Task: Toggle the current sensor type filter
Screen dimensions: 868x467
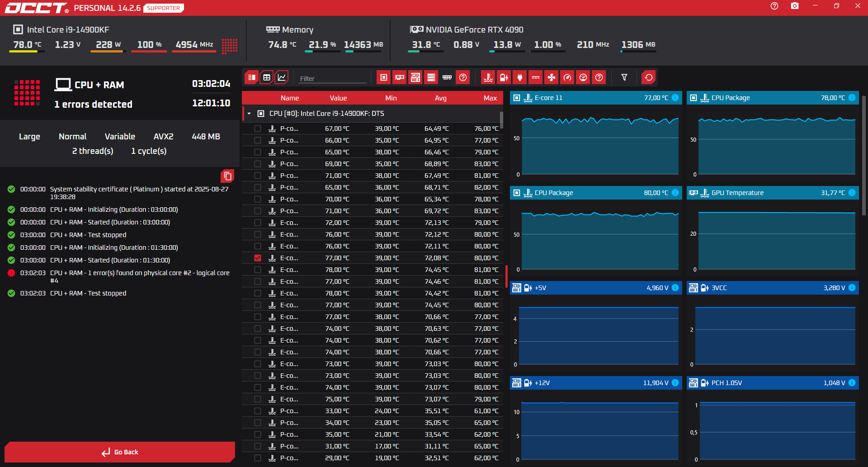Action: [x=536, y=77]
